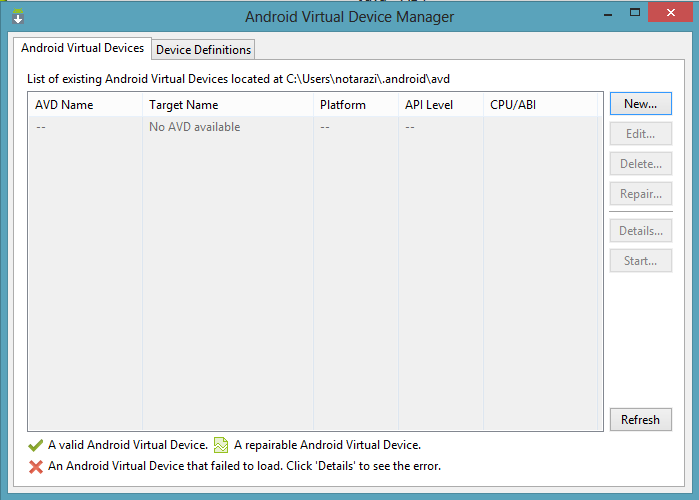
Task: Sort by the AVD Name column header
Action: pyautogui.click(x=85, y=105)
